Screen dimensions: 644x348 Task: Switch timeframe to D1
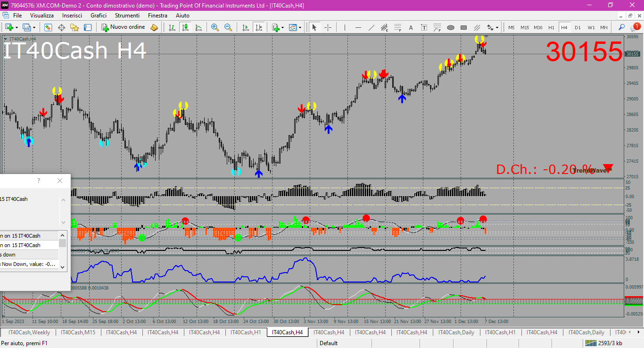[x=578, y=27]
